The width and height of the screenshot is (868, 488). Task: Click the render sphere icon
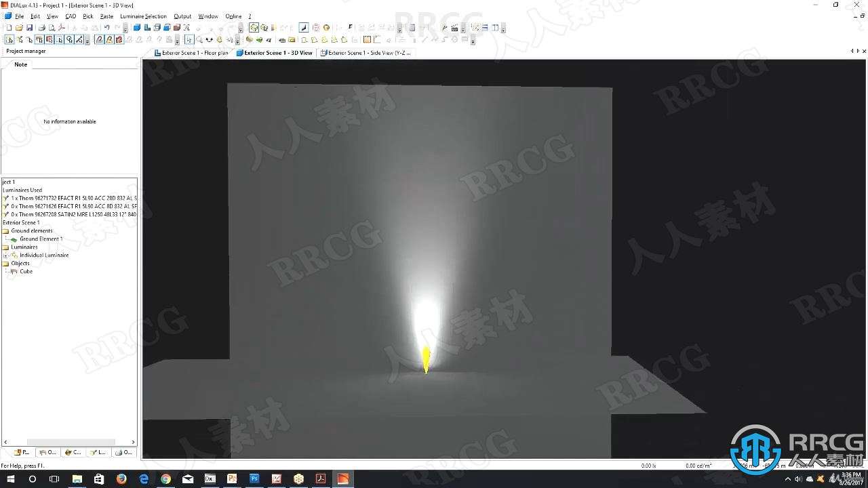click(x=326, y=28)
